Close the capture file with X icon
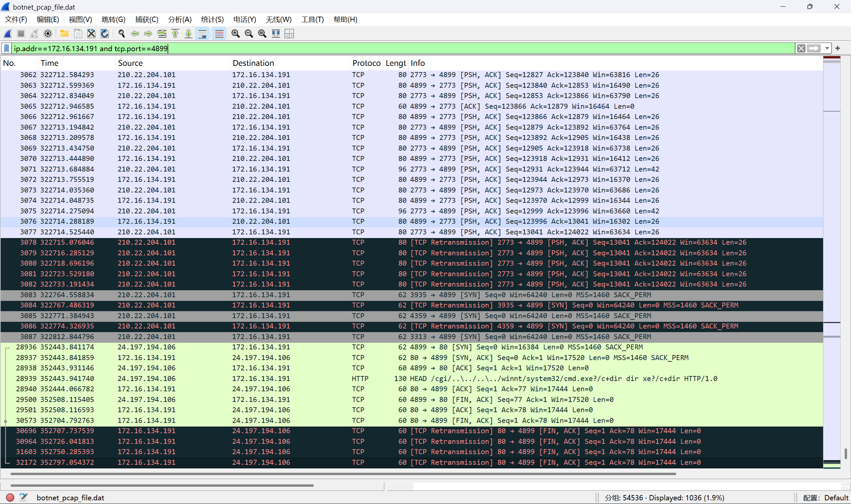Image resolution: width=851 pixels, height=504 pixels. click(x=91, y=34)
